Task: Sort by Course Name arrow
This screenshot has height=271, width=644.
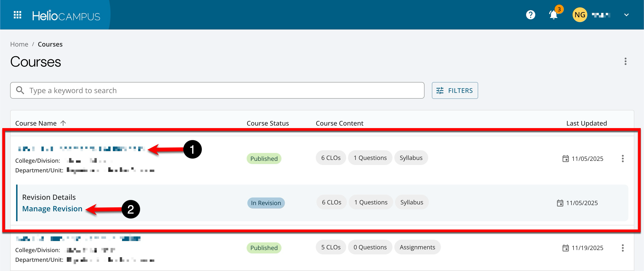Action: [63, 123]
